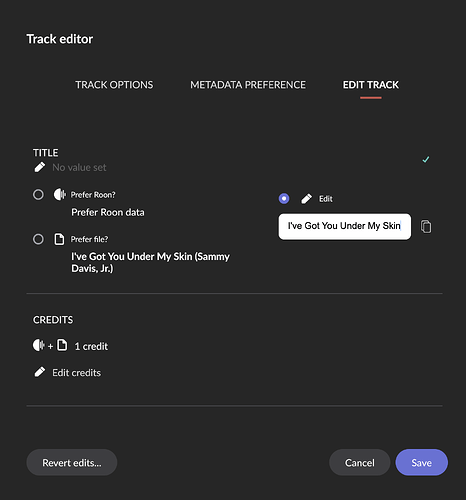Click the file icon next to Prefer file?

pos(59,239)
